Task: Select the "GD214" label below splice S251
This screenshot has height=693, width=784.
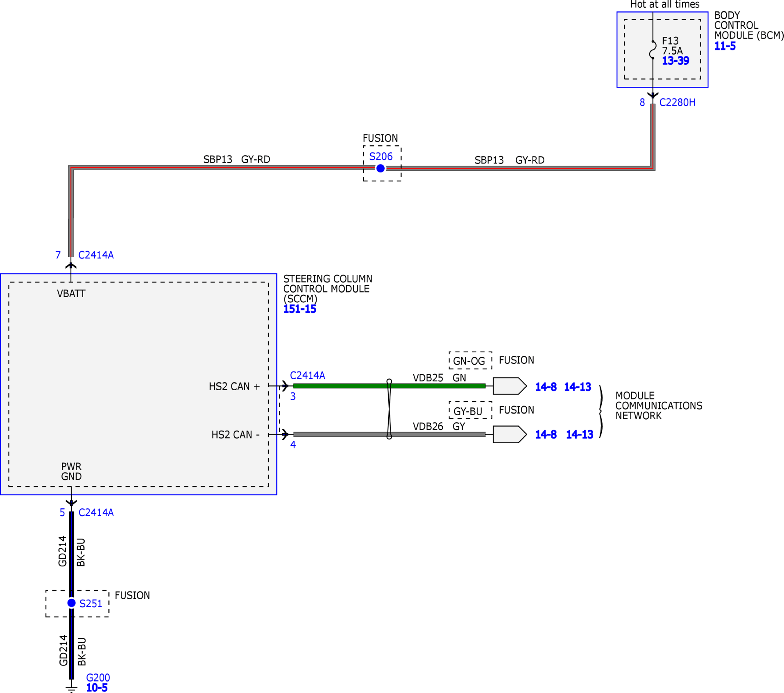Action: tap(64, 650)
